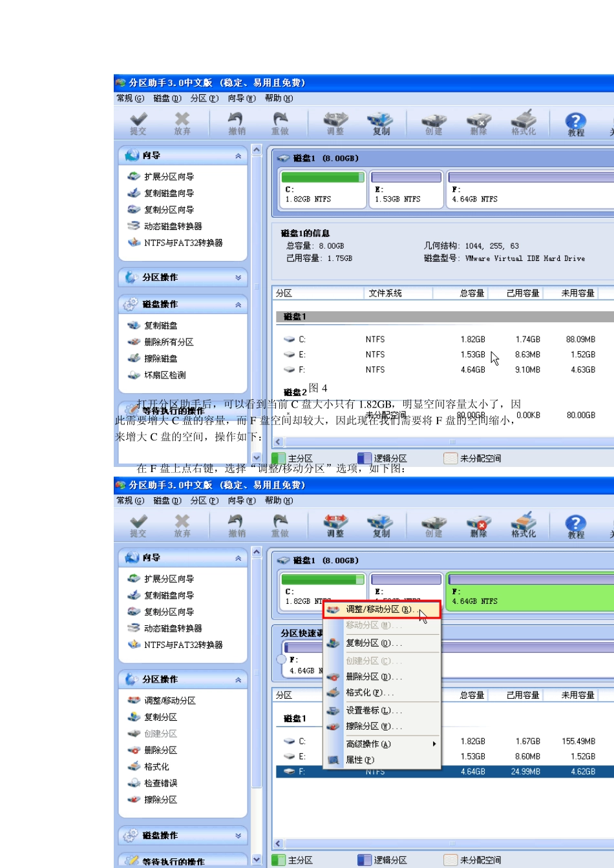
Task: Open 帮助(H) menu in upper screenshot
Action: 279,98
